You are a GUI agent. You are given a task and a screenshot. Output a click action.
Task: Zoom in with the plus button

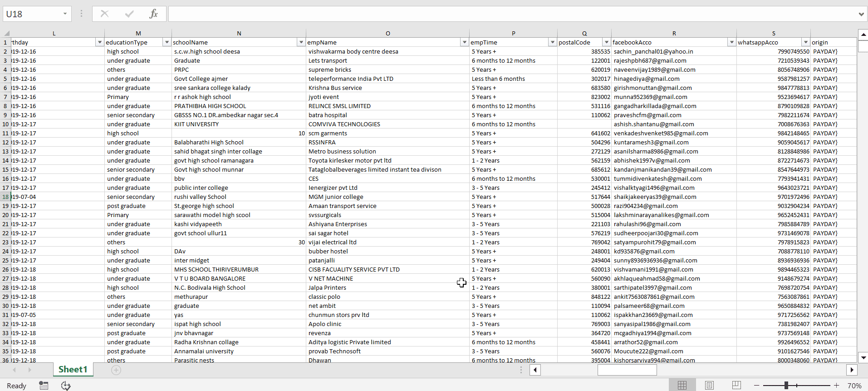click(836, 386)
